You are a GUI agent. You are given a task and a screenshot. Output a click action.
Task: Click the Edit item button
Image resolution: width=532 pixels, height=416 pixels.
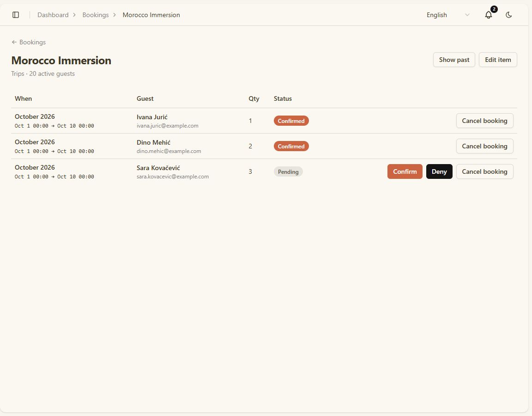(498, 60)
